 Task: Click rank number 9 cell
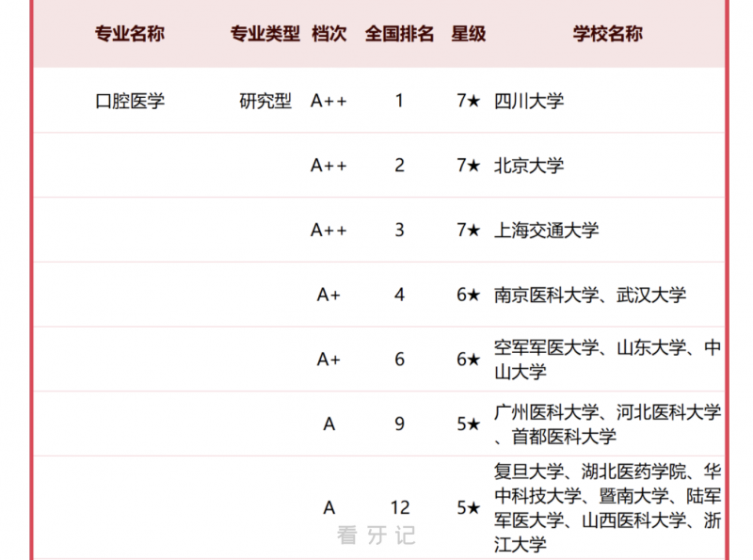click(399, 424)
